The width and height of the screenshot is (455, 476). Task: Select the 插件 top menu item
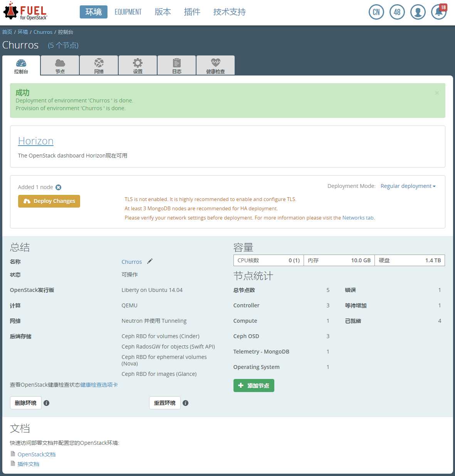click(192, 12)
